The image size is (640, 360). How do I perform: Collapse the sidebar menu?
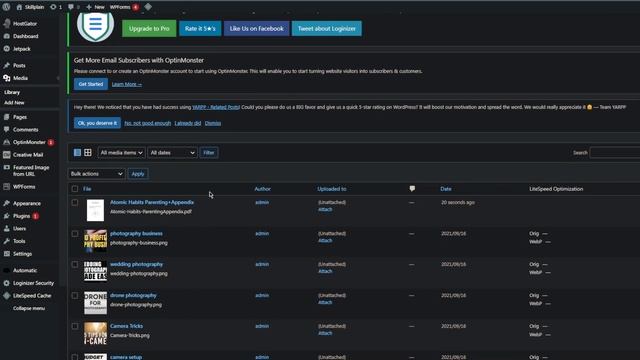coord(29,308)
